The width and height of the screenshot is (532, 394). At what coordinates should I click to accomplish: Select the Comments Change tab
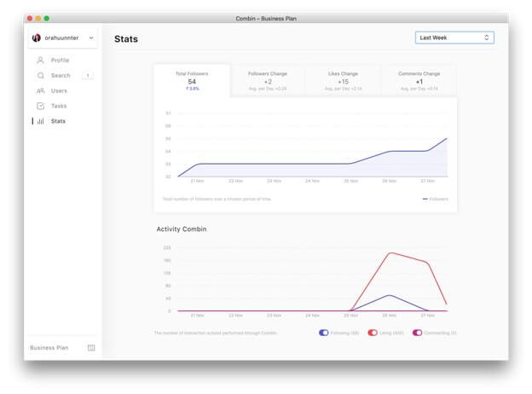point(419,81)
